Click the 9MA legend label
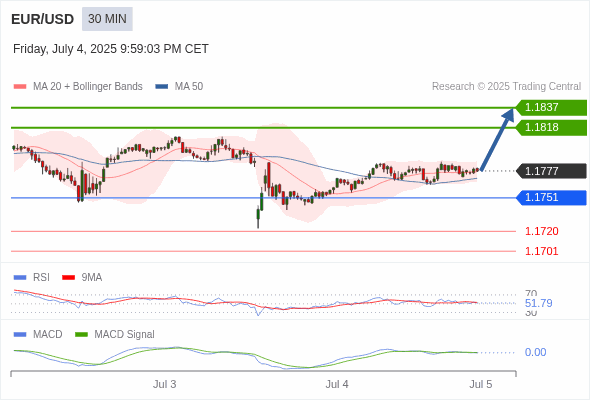Screen dimensions: 590x400 click(92, 278)
